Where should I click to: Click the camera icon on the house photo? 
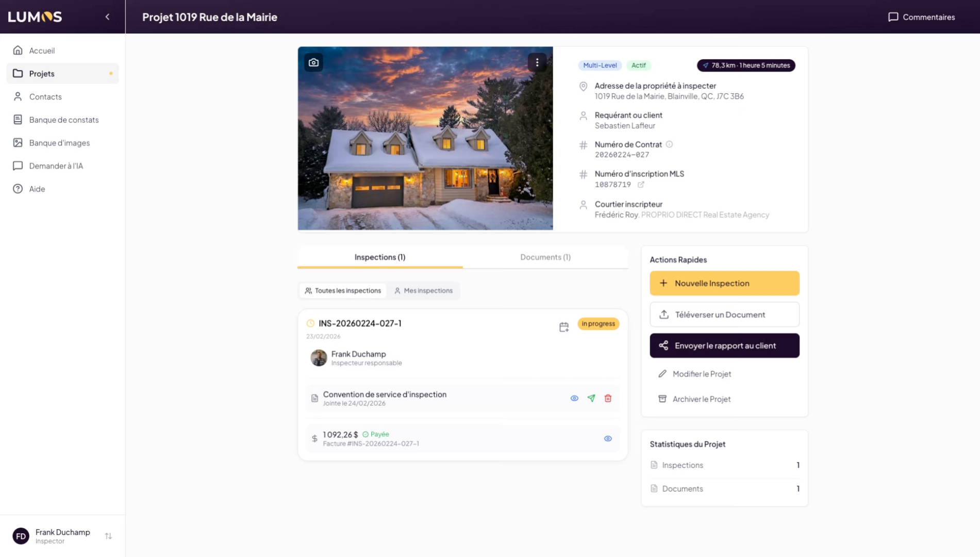pos(313,62)
